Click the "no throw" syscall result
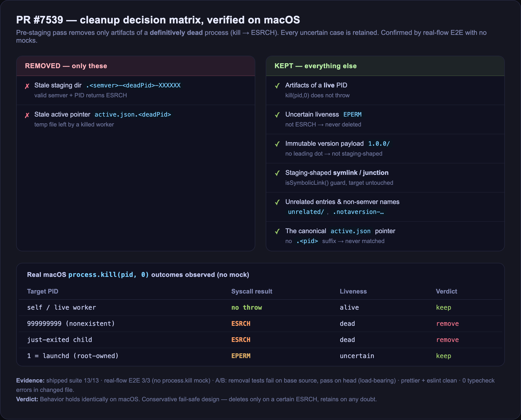521x420 pixels. click(x=247, y=308)
